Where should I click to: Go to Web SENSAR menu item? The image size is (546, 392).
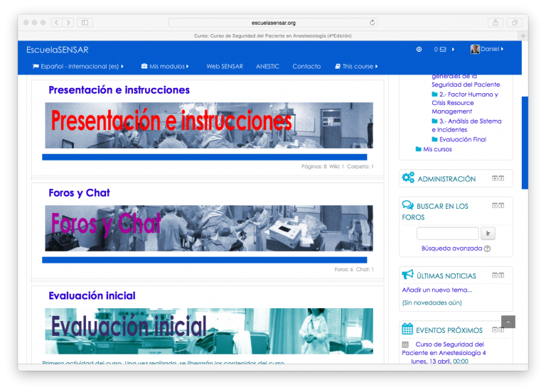[225, 67]
